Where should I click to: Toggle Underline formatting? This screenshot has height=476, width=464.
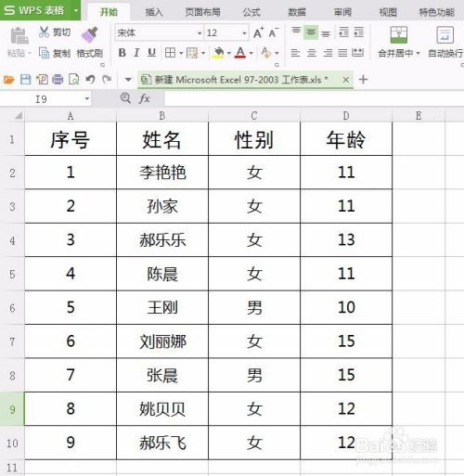click(151, 53)
